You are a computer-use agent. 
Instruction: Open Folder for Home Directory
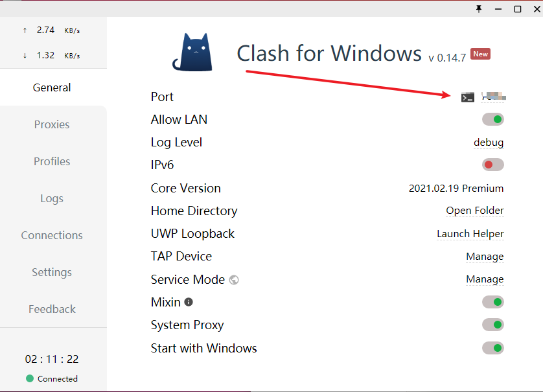click(x=475, y=211)
